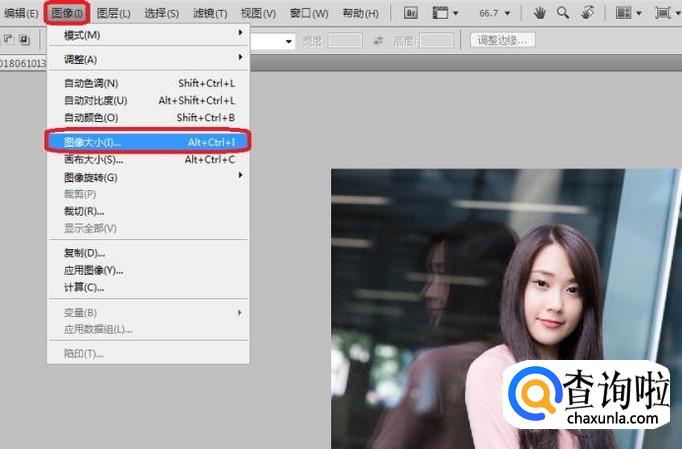682x449 pixels.
Task: Select the Rotate View tool icon
Action: pos(587,13)
